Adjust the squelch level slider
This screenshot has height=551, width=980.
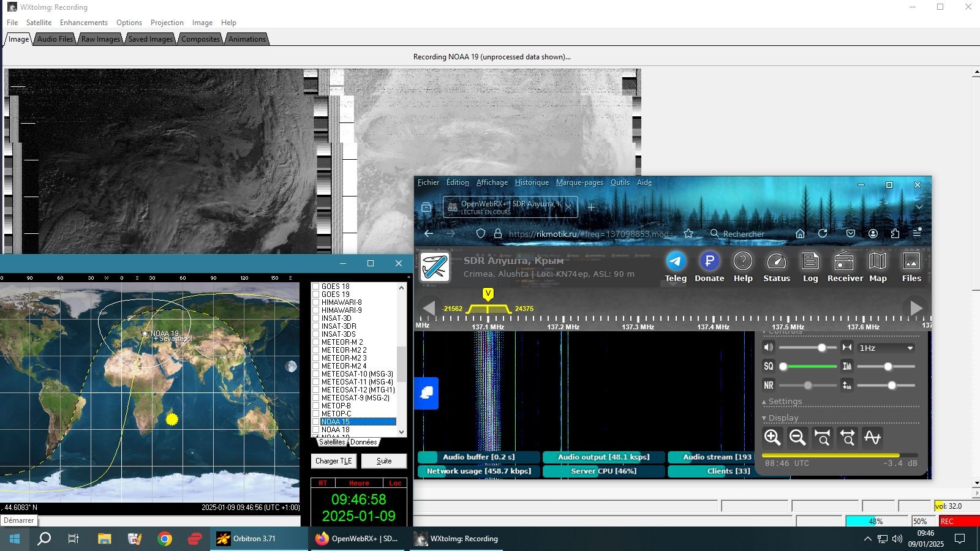coord(807,366)
